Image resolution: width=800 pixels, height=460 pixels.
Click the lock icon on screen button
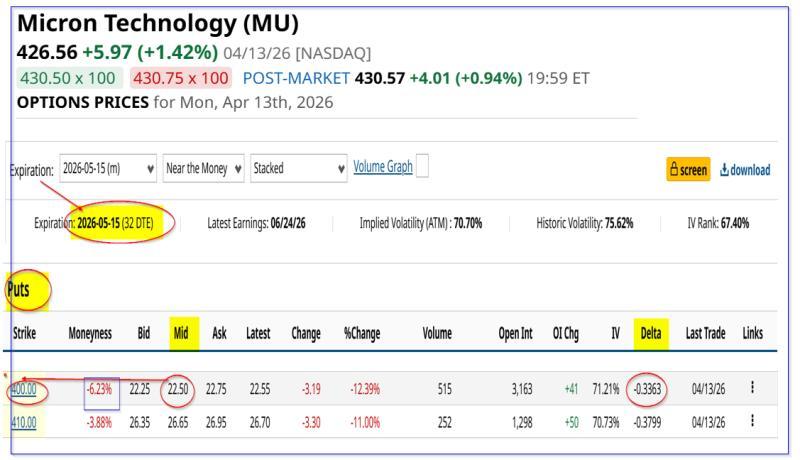(x=675, y=170)
